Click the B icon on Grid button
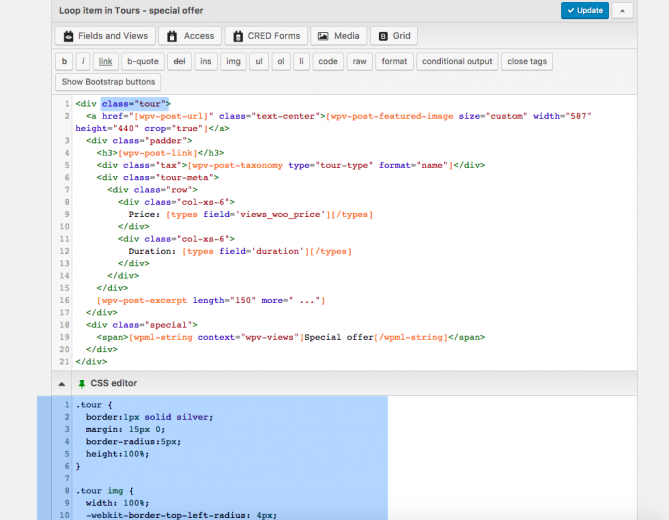Image resolution: width=669 pixels, height=520 pixels. pyautogui.click(x=383, y=36)
